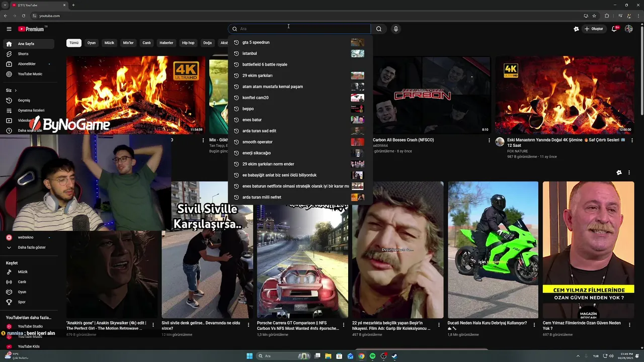Screen dimensions: 644x362
Task: Select the Oyun filter chip
Action: tap(92, 43)
